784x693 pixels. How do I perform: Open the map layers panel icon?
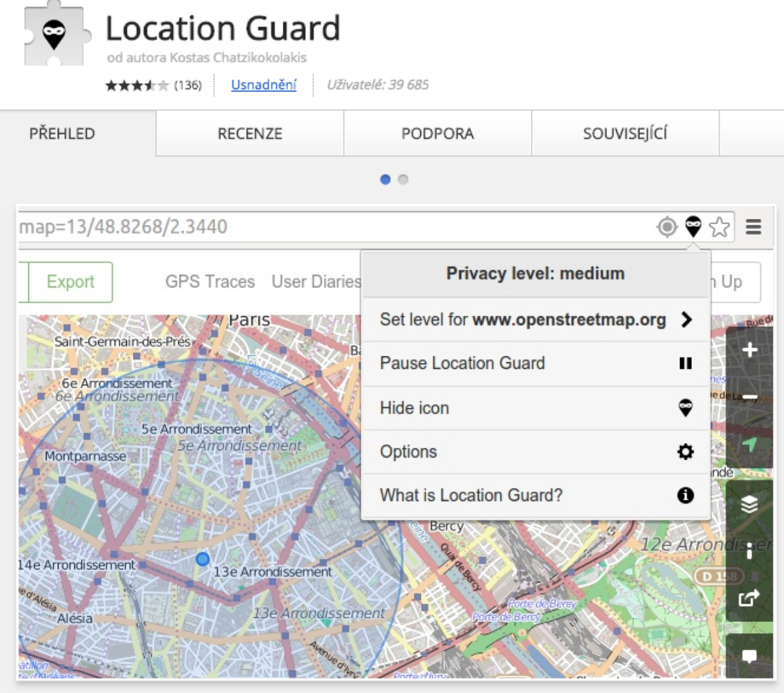[x=749, y=504]
